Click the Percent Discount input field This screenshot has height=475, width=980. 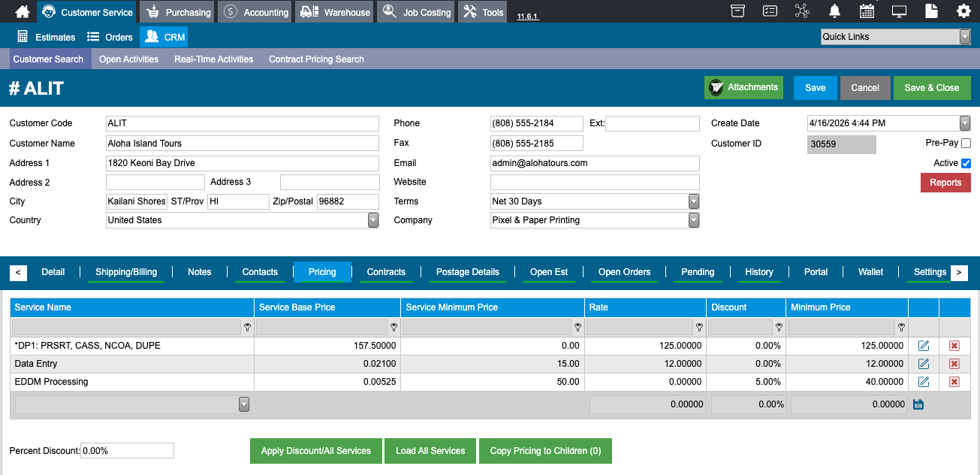(x=127, y=451)
